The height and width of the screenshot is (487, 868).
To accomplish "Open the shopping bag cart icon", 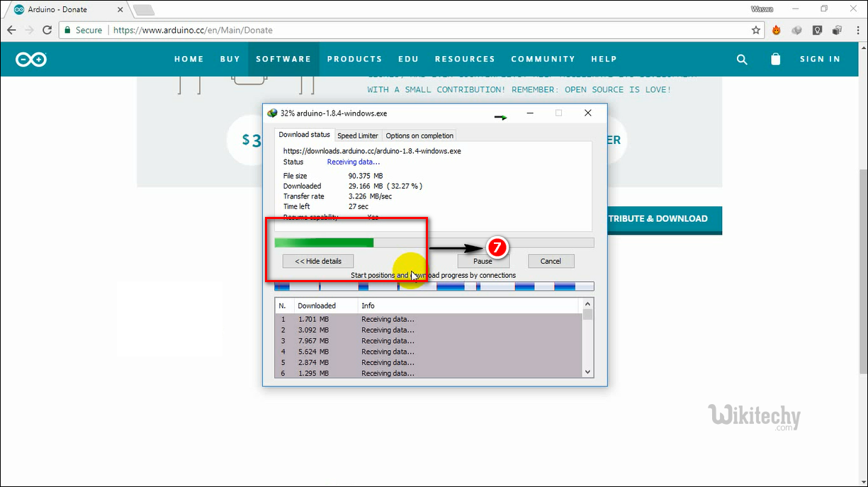I will (x=775, y=60).
